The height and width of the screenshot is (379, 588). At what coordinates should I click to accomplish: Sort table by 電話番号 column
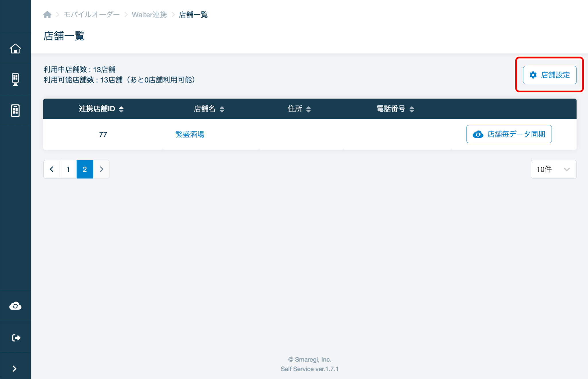click(395, 109)
